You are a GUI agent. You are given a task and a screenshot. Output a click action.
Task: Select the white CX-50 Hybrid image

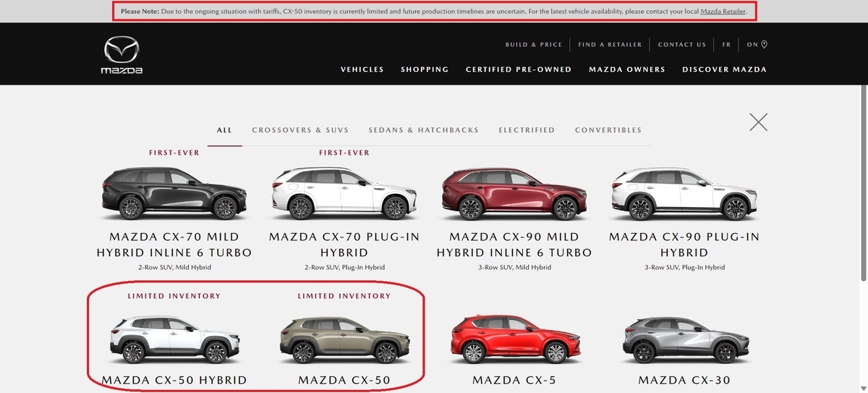pos(174,339)
